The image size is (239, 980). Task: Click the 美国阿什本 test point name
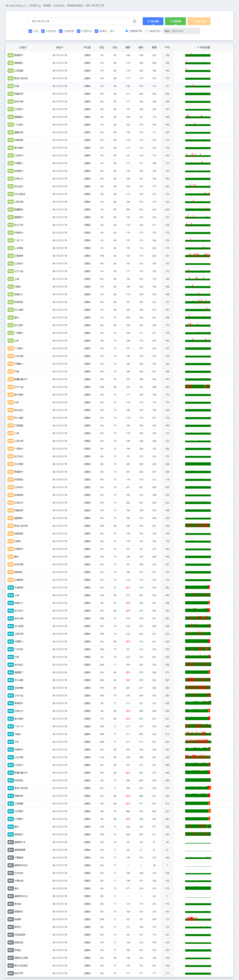20,842
